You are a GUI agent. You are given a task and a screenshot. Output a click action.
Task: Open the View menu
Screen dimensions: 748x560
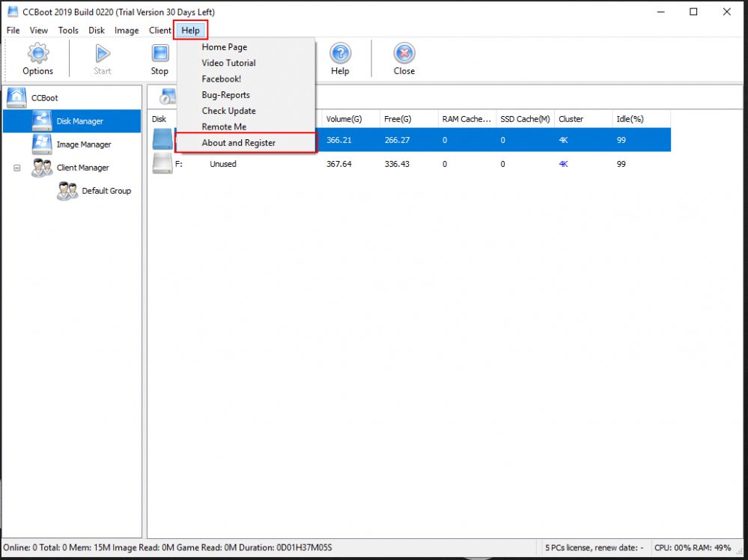point(39,31)
